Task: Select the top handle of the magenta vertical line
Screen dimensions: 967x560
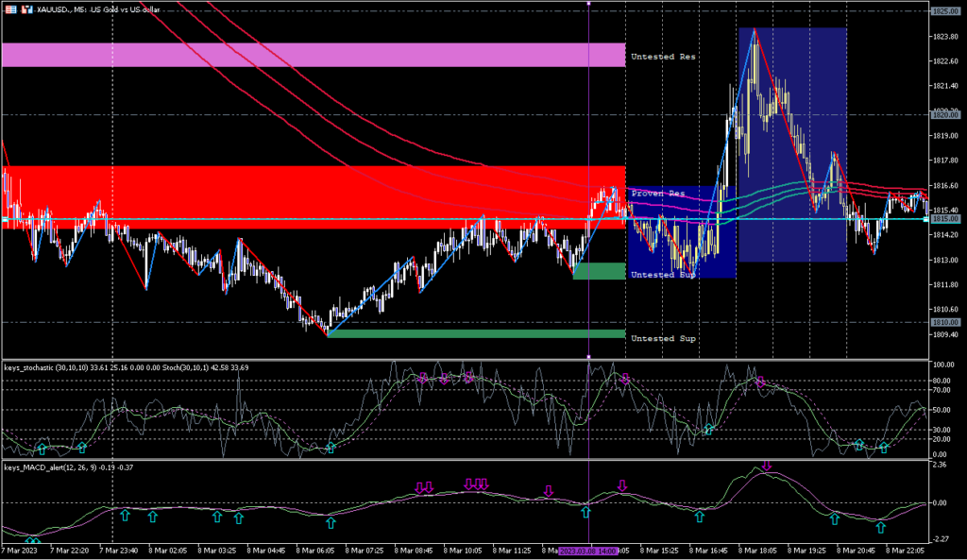Action: tap(589, 3)
